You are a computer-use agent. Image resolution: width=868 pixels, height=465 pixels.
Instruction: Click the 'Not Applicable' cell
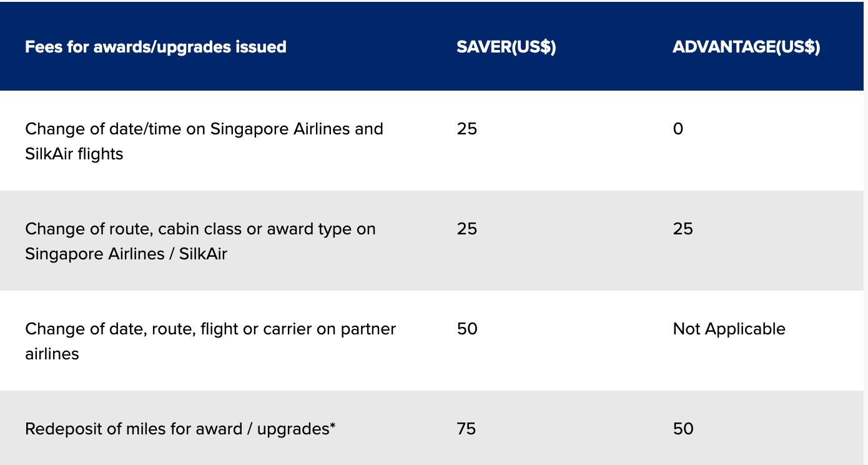[729, 329]
